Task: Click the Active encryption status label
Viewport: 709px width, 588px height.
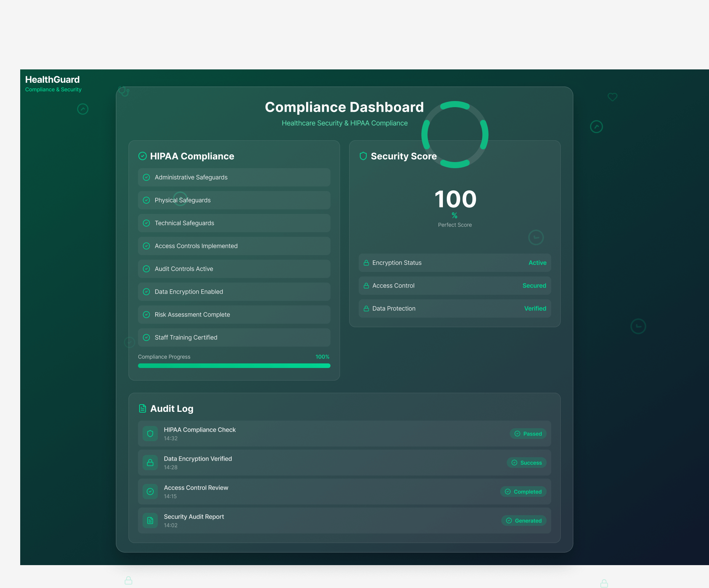Action: pyautogui.click(x=537, y=263)
